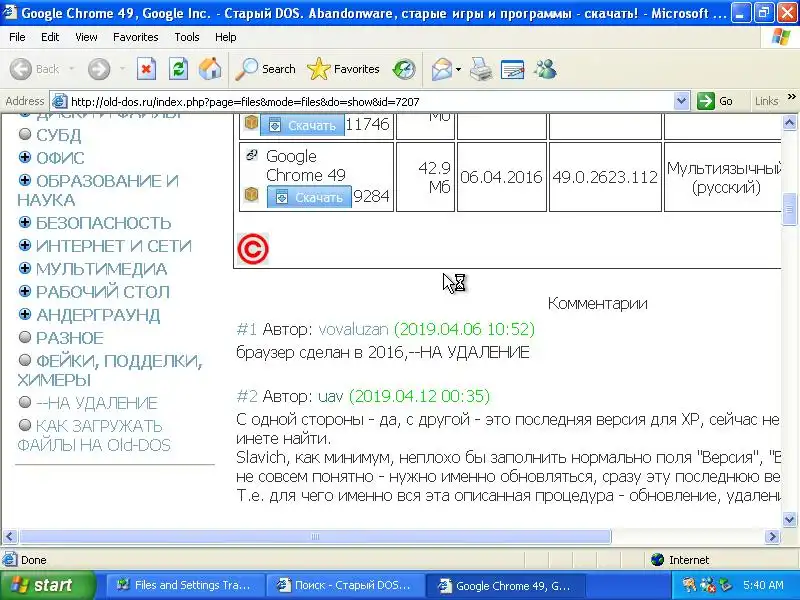Screen dimensions: 800x600
Task: Expand МУЛЬТИМЕДИА plus icon
Action: [24, 268]
